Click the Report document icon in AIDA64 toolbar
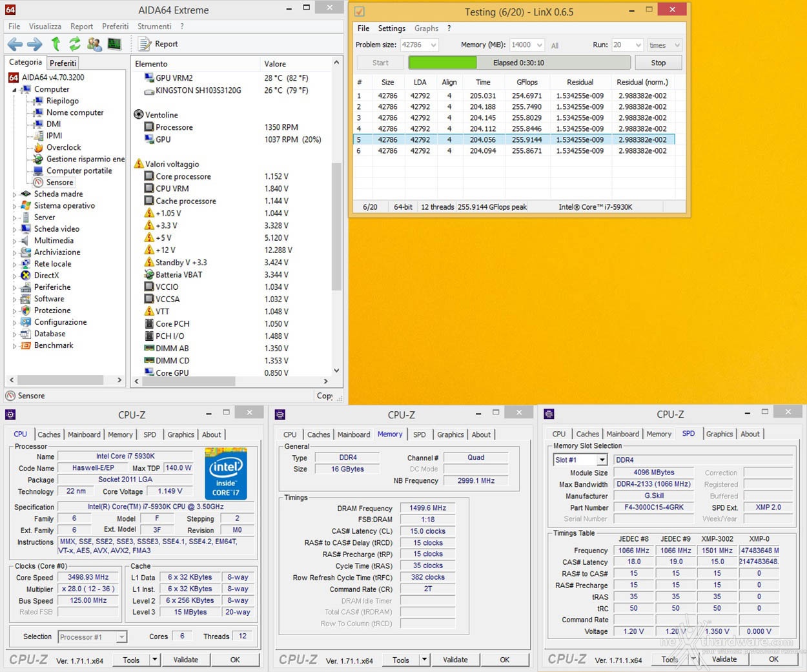Viewport: 807px width, 672px height. (x=145, y=44)
